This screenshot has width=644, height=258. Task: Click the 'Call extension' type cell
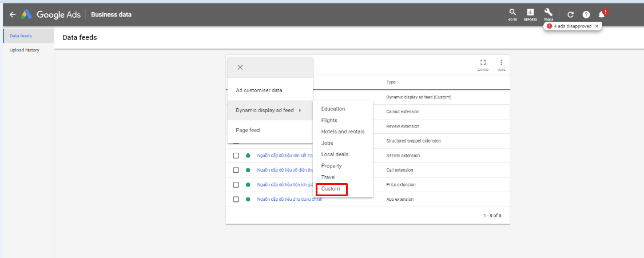[x=400, y=170]
